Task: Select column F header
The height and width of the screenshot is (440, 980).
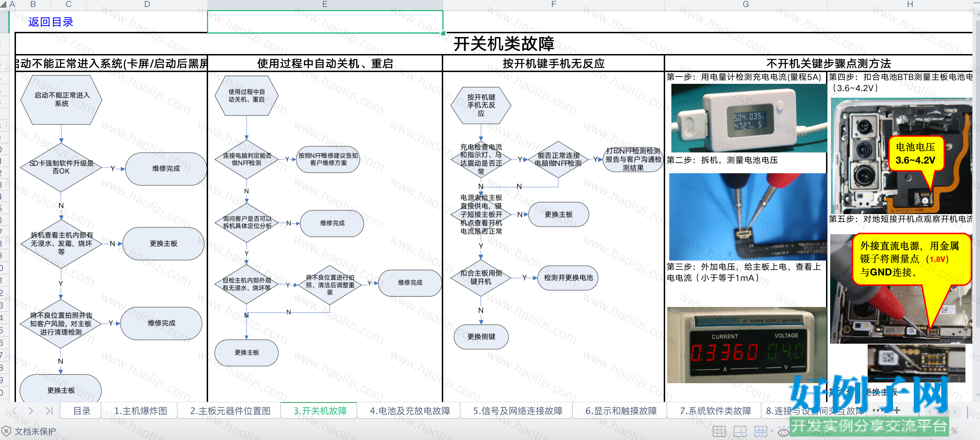Action: pos(553,4)
